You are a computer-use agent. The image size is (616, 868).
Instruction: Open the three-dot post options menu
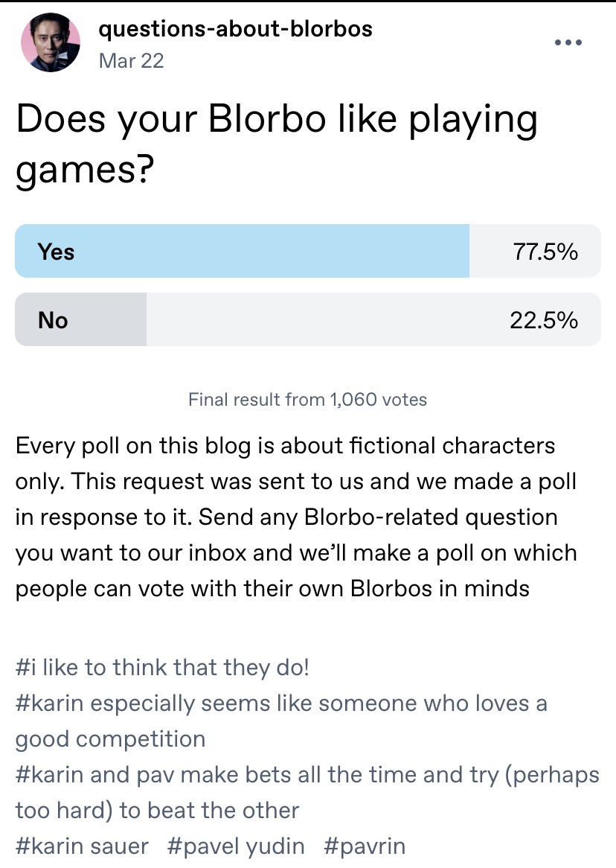(x=568, y=42)
